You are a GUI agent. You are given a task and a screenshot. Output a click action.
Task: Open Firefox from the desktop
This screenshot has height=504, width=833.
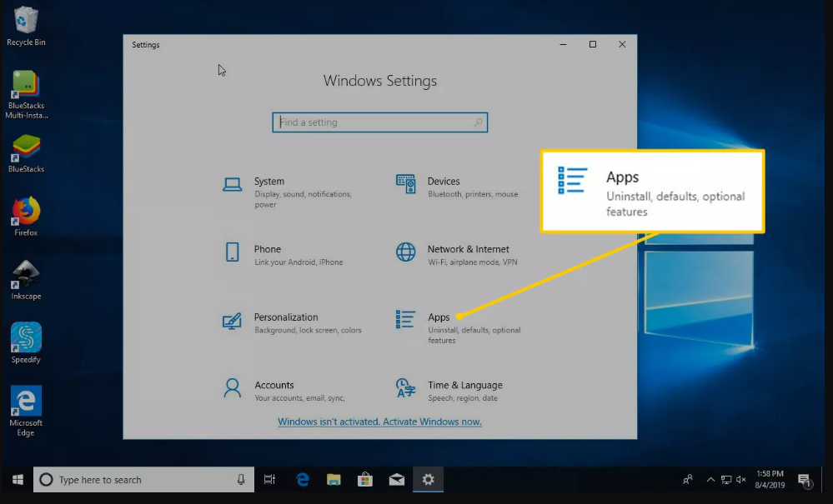click(x=26, y=217)
